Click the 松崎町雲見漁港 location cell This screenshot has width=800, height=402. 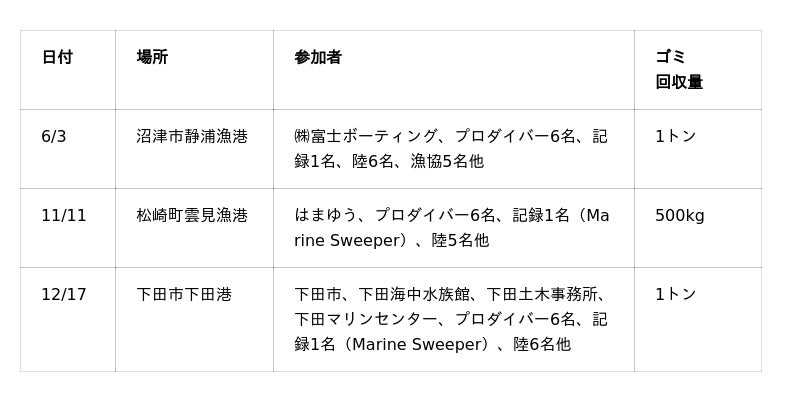click(x=192, y=216)
